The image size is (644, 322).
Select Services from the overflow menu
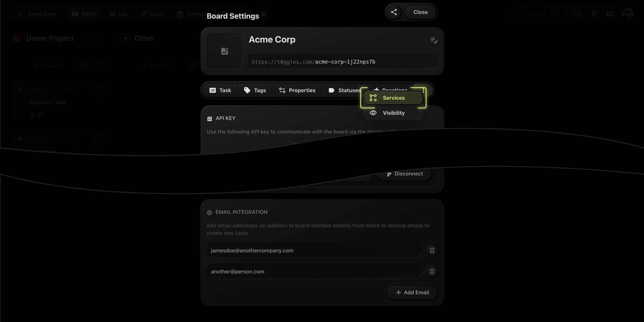click(x=393, y=98)
